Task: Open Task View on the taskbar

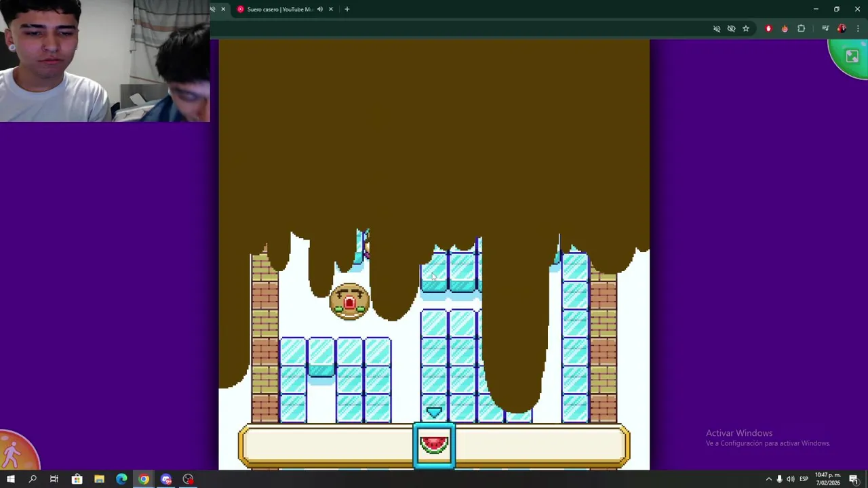Action: 54,479
